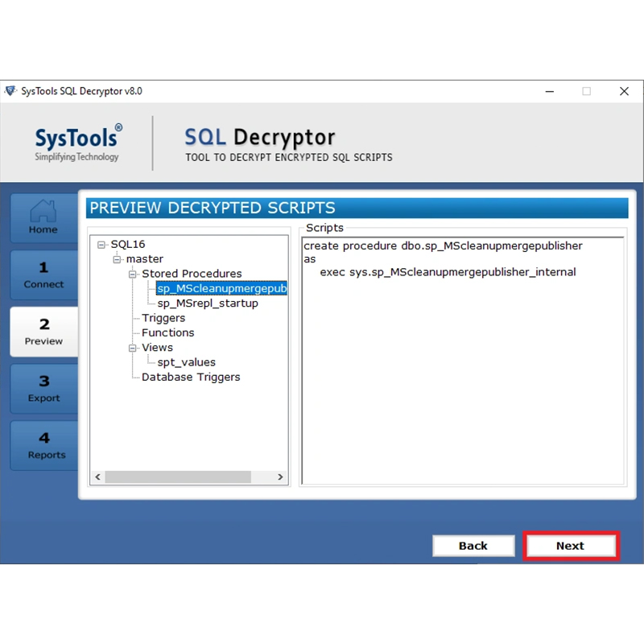Image resolution: width=644 pixels, height=644 pixels.
Task: Select the master database item
Action: (x=145, y=259)
